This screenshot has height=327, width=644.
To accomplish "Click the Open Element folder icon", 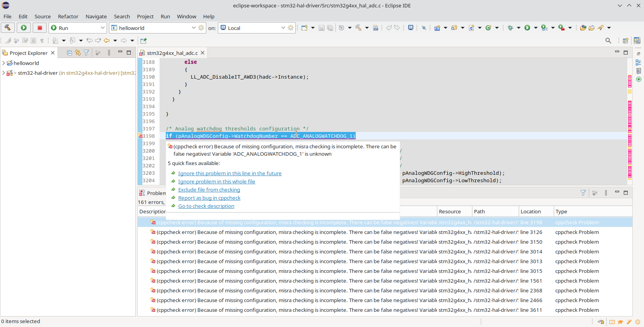I will coord(591,28).
